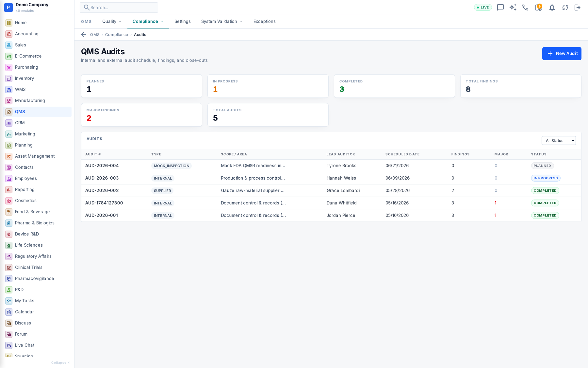This screenshot has height=368, width=588.
Task: Click the PLANNED status badge
Action: 542,166
